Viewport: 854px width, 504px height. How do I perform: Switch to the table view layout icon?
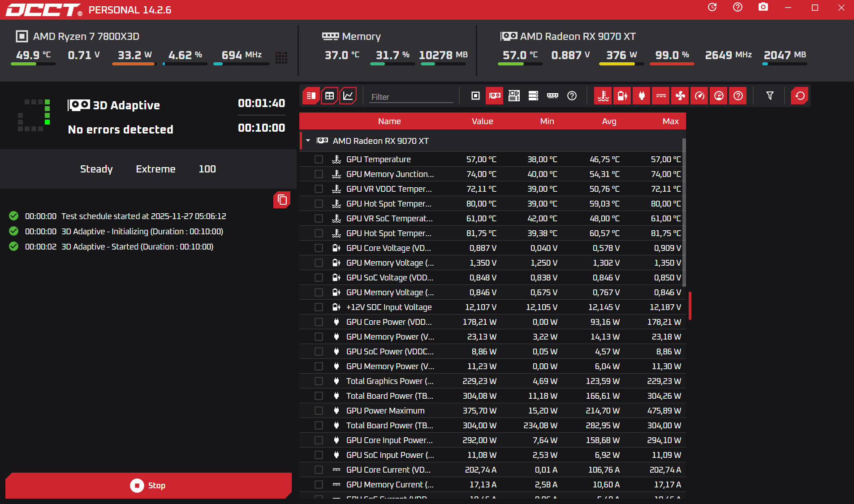click(329, 96)
